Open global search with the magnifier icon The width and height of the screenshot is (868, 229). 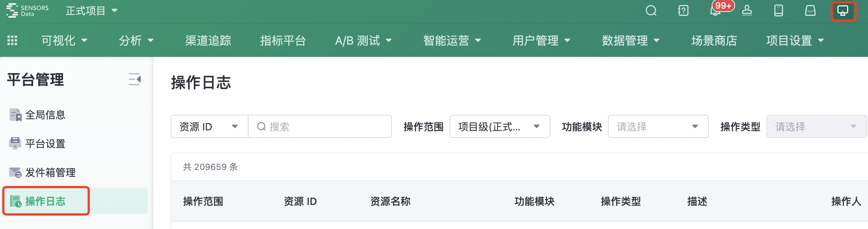coord(650,10)
